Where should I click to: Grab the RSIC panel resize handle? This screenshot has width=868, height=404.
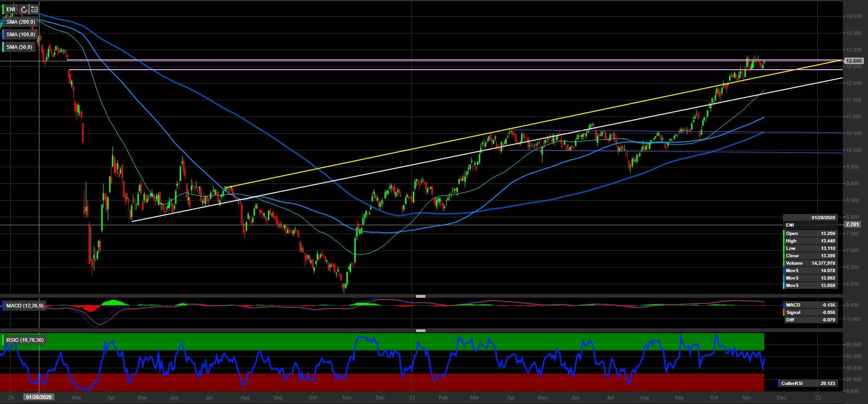(421, 331)
